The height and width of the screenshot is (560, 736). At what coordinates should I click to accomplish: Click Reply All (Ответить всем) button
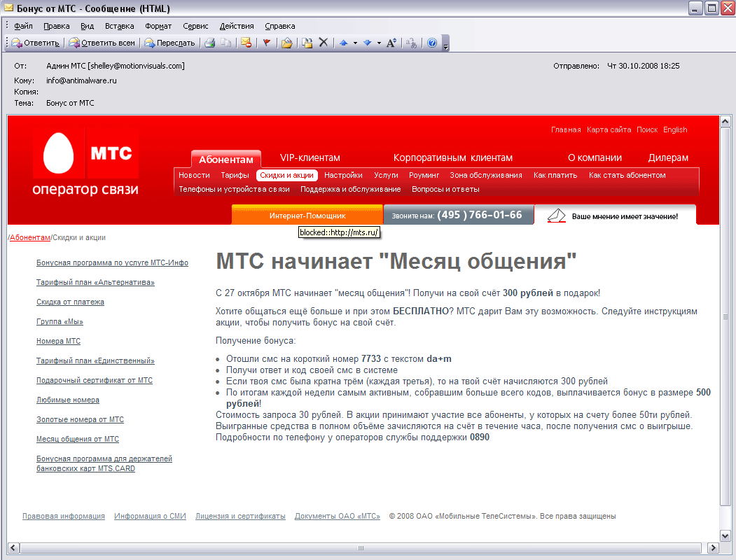tap(102, 43)
